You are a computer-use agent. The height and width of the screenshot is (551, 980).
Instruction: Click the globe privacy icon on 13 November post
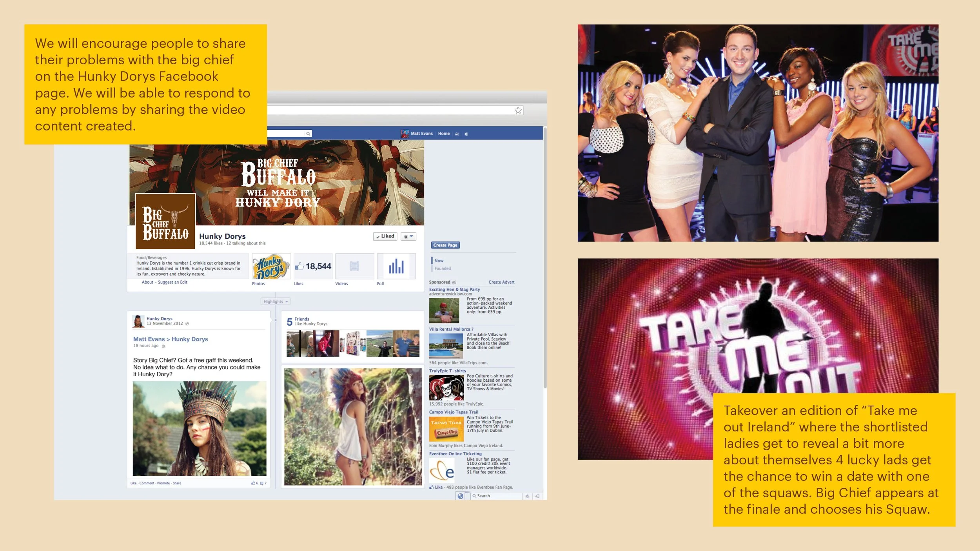point(187,324)
